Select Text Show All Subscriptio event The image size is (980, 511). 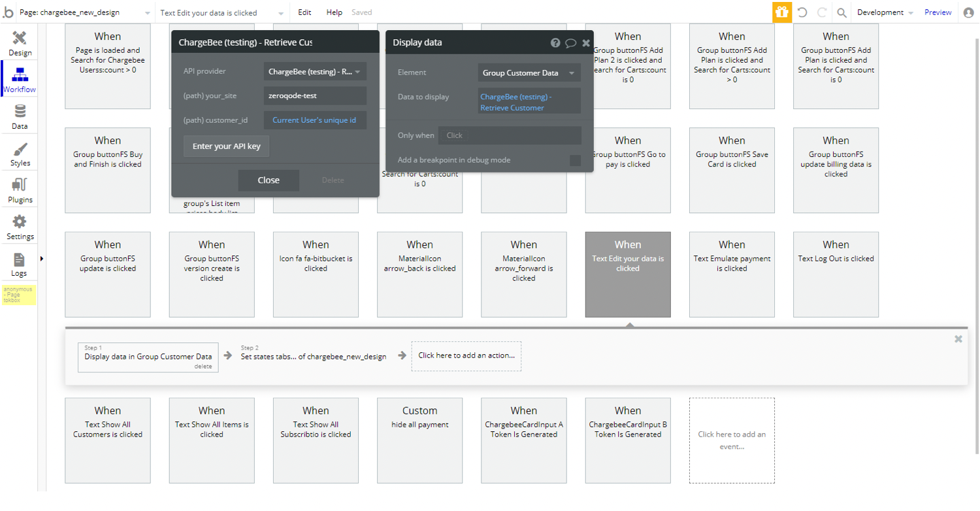[x=316, y=440]
